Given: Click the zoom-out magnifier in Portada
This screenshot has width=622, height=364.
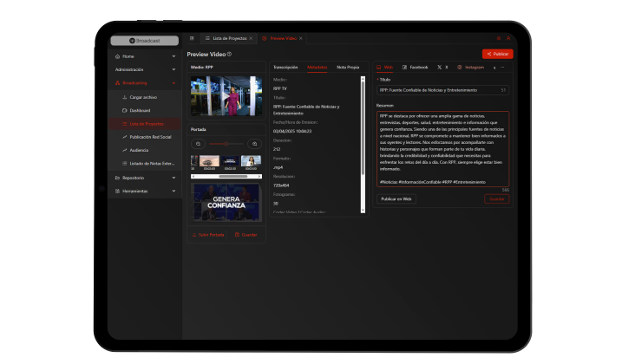Looking at the screenshot, I should [x=199, y=143].
